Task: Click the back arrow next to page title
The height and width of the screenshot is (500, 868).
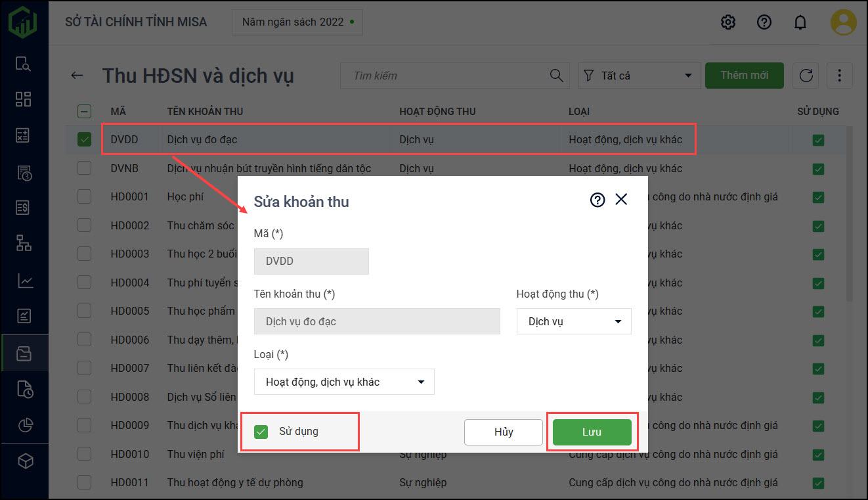Action: point(77,76)
